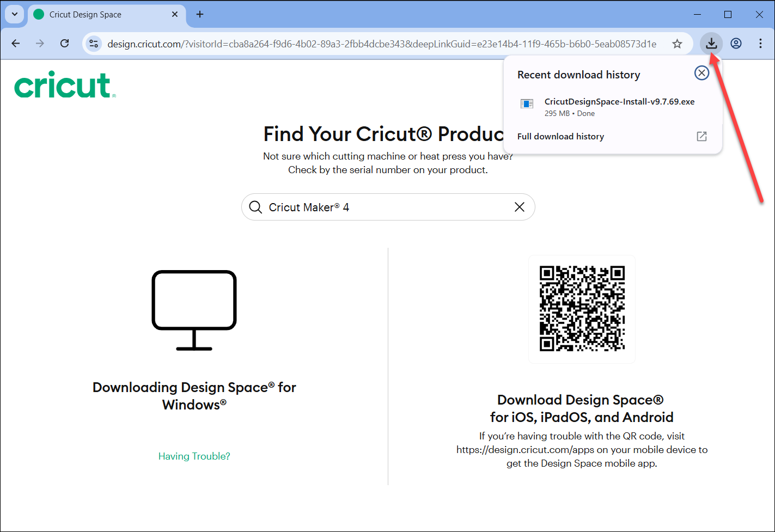The width and height of the screenshot is (775, 532).
Task: Clear the Cricut Maker 4 search field
Action: [519, 207]
